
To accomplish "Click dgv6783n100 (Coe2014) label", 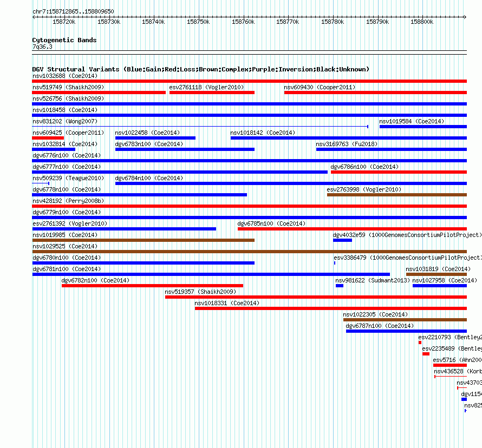I will (149, 144).
